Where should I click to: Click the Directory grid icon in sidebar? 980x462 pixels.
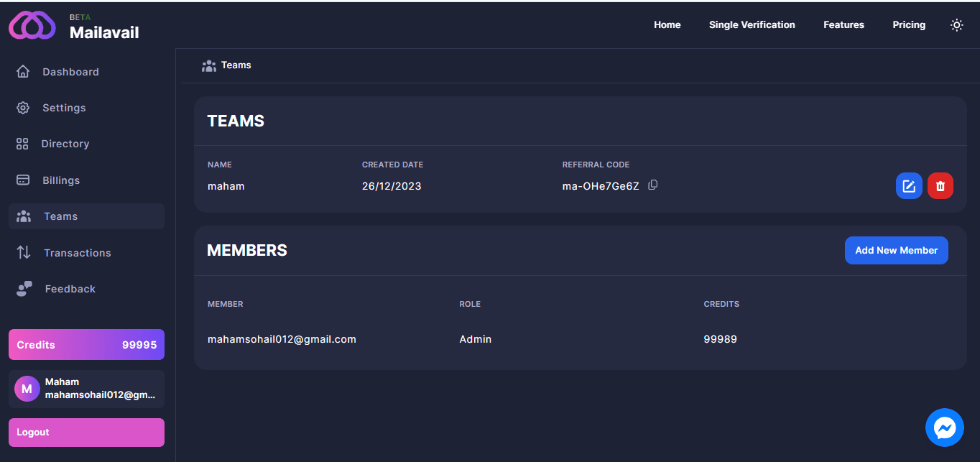(22, 144)
